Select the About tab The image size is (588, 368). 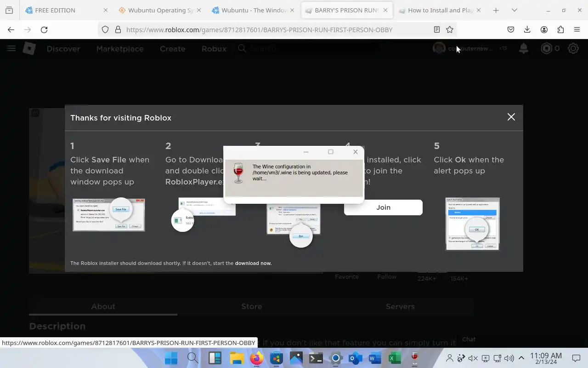coord(103,306)
